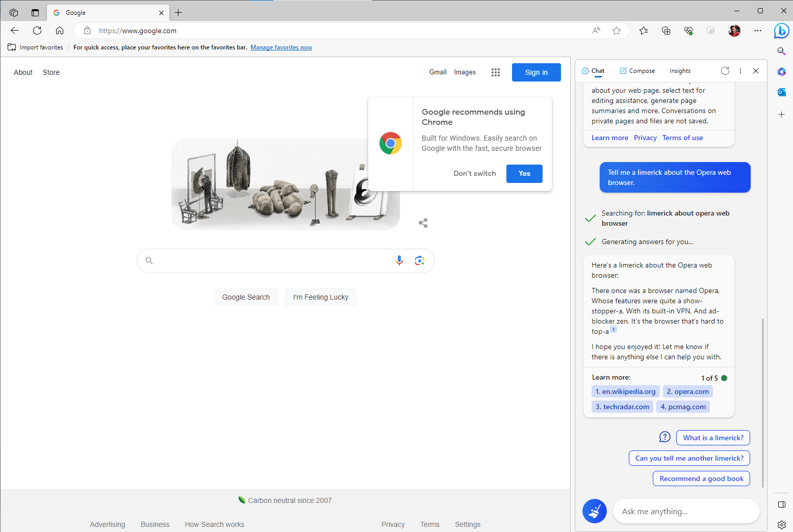Open Edge Settings and more menu

tap(758, 31)
